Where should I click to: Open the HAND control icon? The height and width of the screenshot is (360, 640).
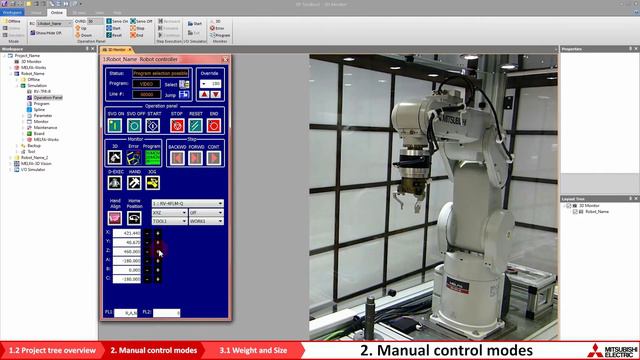coord(134,183)
